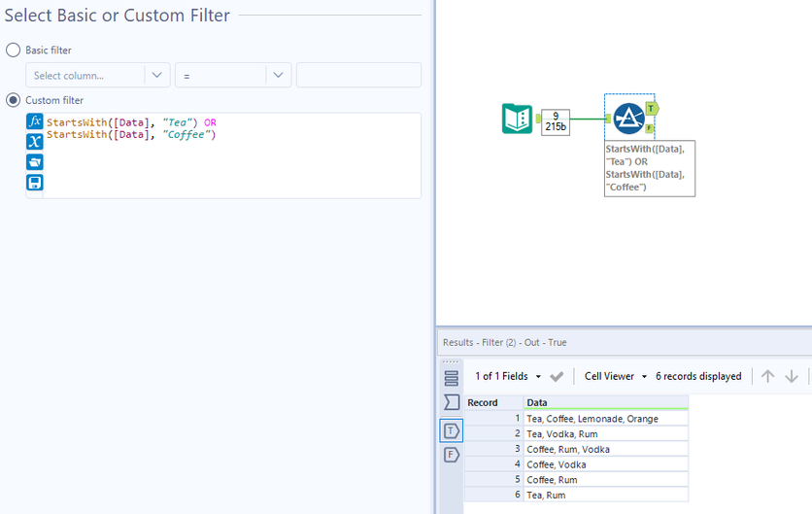
Task: Select cell 'Tea, Rum' in record 6
Action: pos(606,495)
